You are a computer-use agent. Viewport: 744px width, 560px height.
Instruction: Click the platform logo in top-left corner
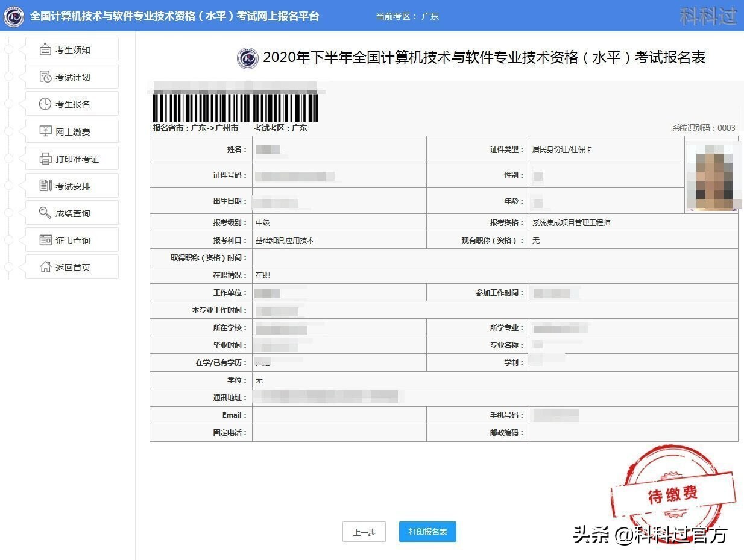[x=13, y=16]
